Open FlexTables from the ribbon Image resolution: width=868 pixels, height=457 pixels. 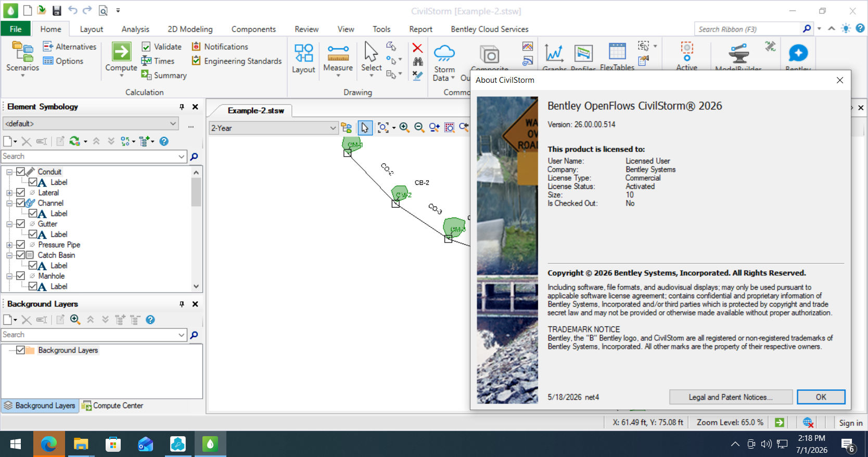pyautogui.click(x=617, y=56)
